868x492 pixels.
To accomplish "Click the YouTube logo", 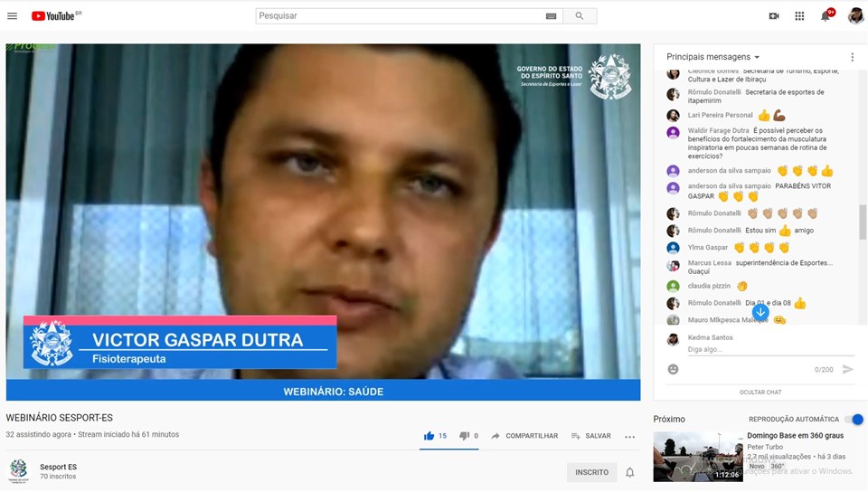I will click(x=56, y=16).
